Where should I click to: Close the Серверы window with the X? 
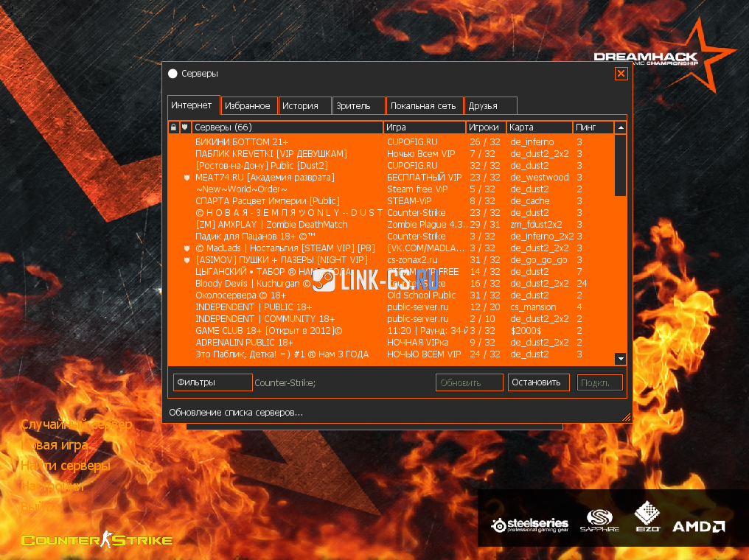[x=621, y=74]
